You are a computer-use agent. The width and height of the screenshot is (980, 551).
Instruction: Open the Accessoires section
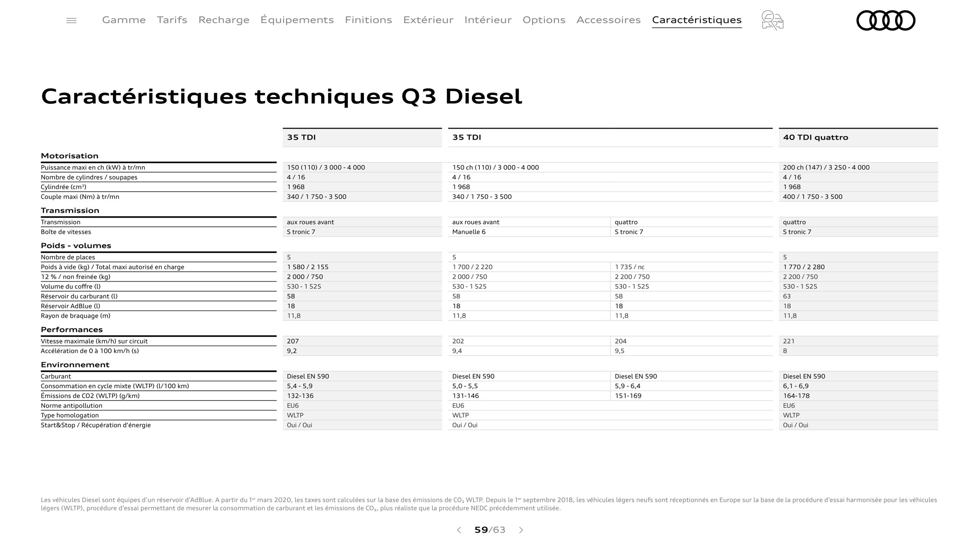(608, 20)
